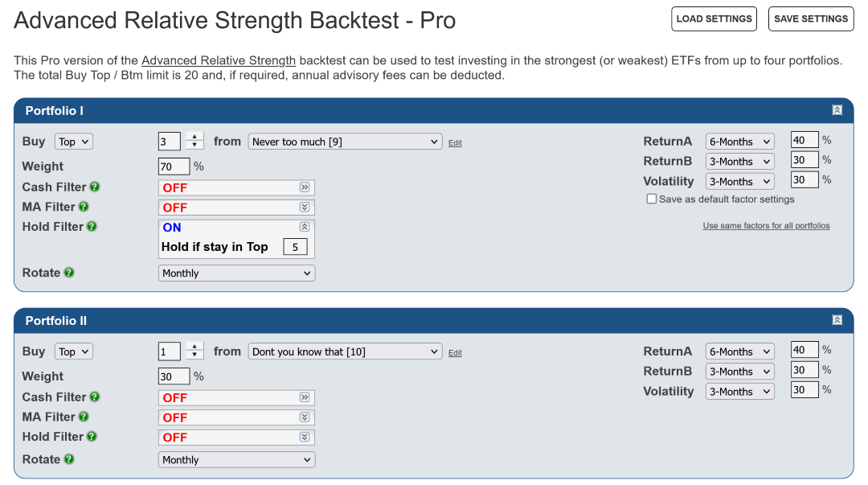Click 'Use same factors for all portfolios' link
The image size is (868, 485).
point(766,225)
